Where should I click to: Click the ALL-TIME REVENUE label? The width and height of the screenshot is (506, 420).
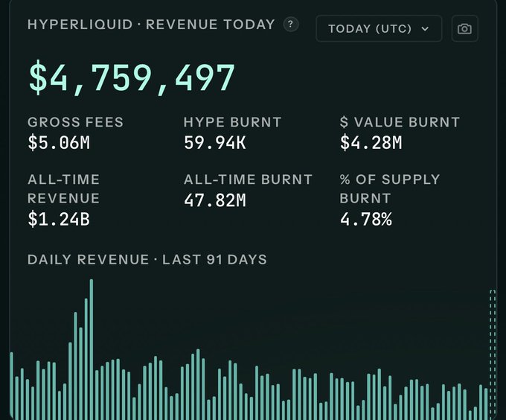(x=63, y=189)
